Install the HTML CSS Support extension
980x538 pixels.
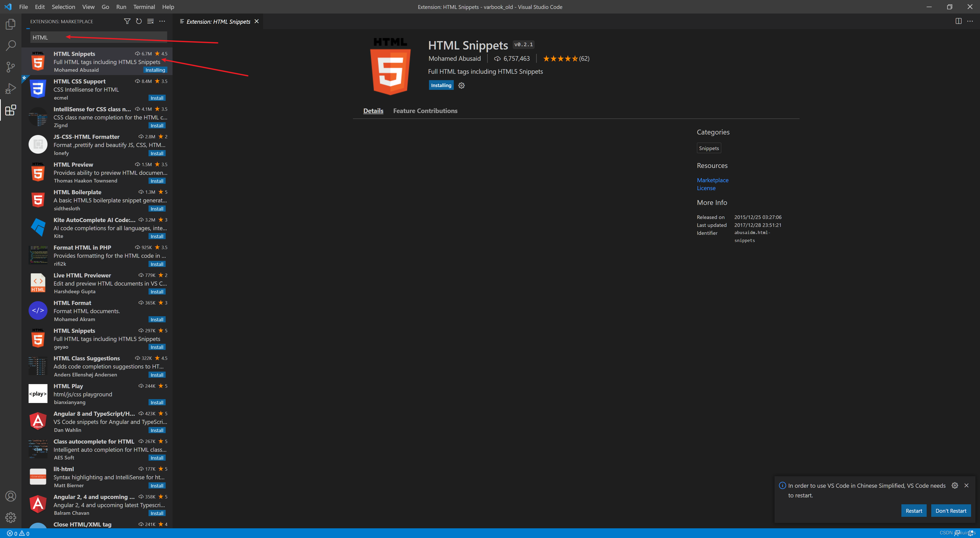[157, 98]
